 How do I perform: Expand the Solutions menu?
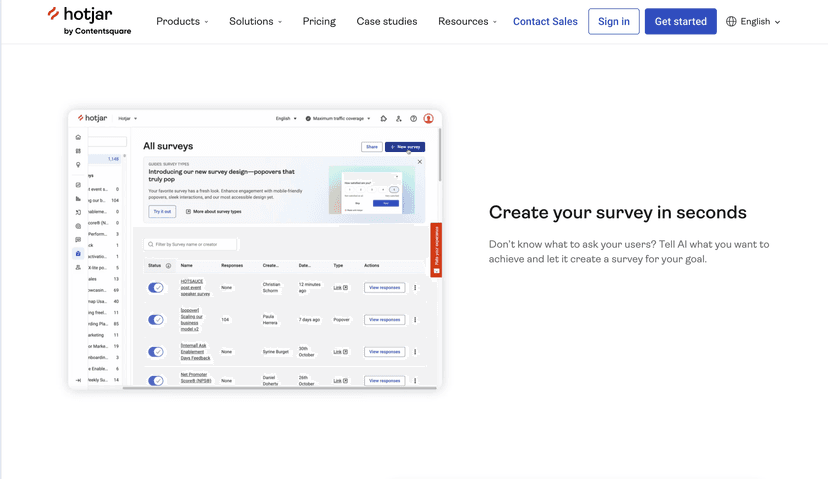[256, 22]
